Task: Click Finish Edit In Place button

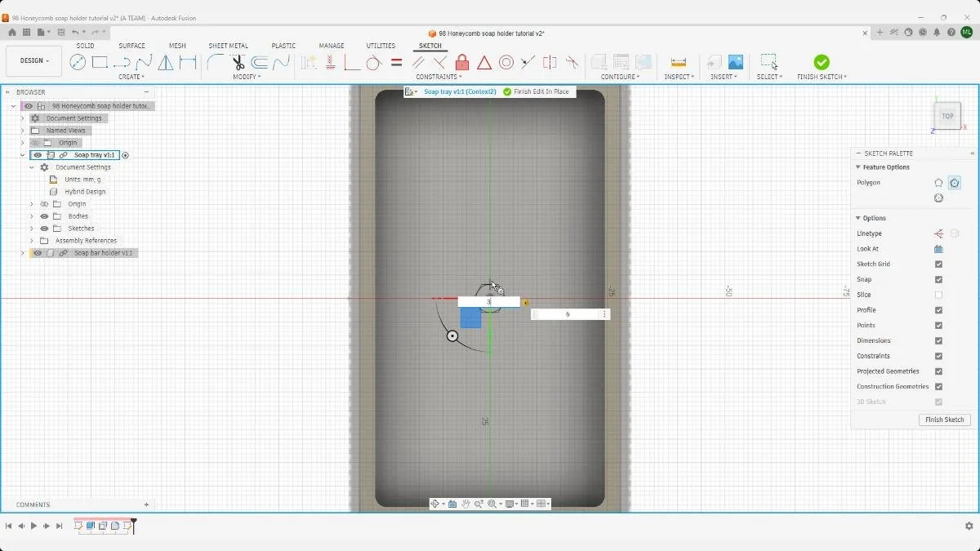Action: click(x=536, y=92)
